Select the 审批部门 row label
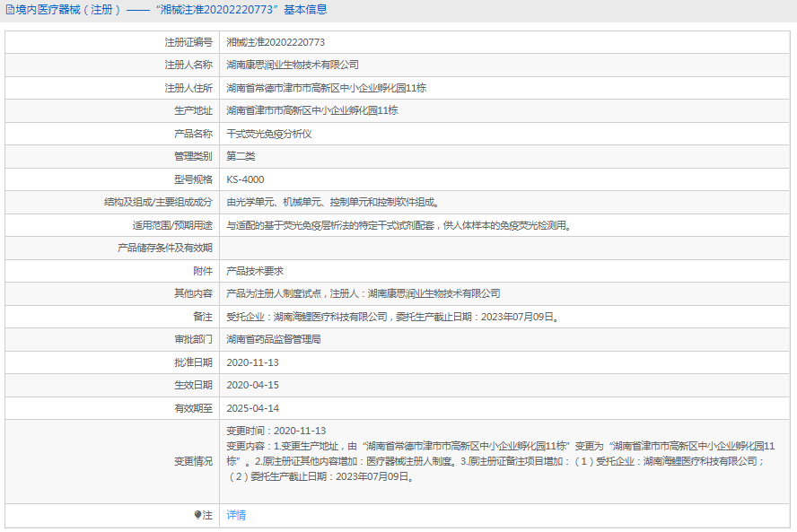The height and width of the screenshot is (532, 797). click(x=193, y=339)
